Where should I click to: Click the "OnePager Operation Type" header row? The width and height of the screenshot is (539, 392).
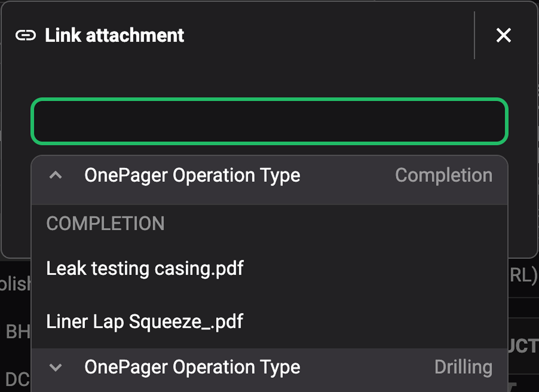pos(192,176)
